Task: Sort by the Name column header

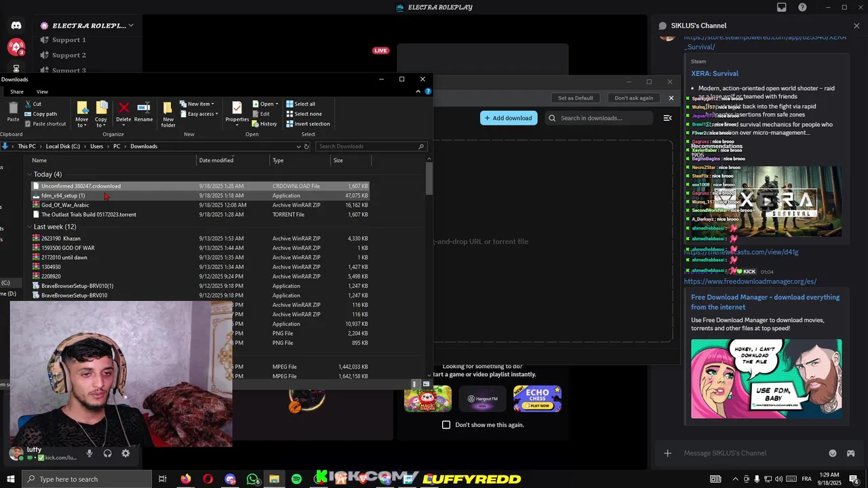Action: [x=113, y=160]
